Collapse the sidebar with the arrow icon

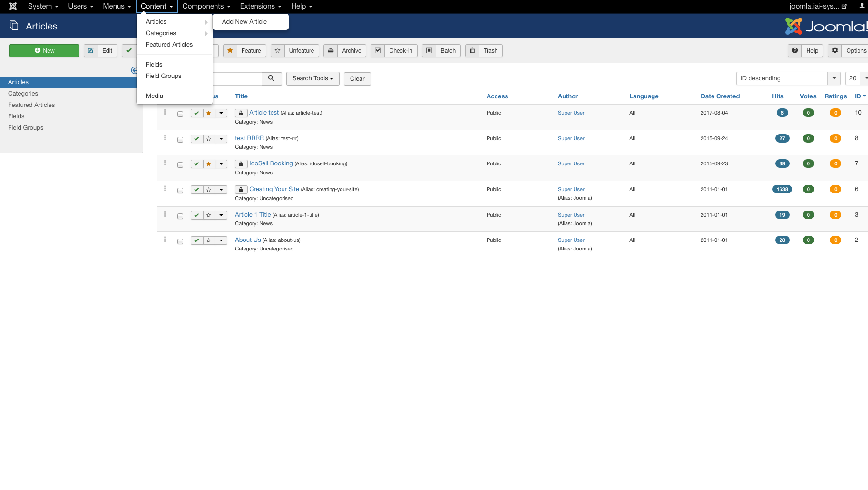134,70
